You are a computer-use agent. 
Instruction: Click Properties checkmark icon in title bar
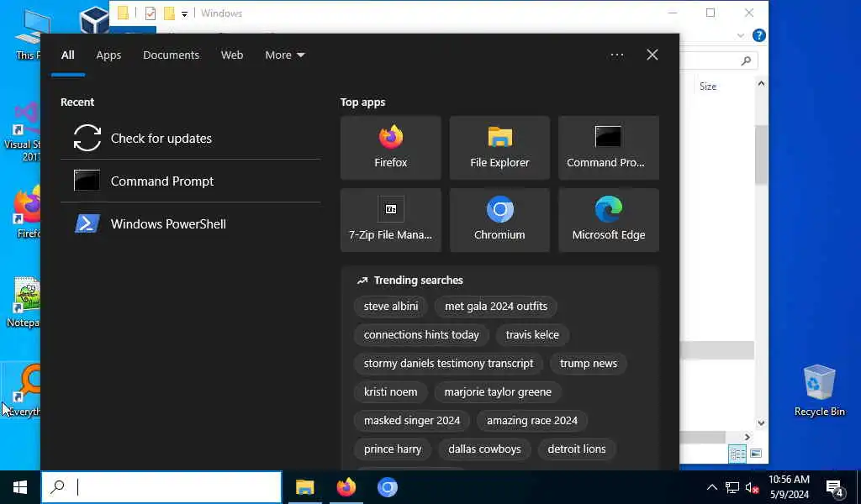150,13
